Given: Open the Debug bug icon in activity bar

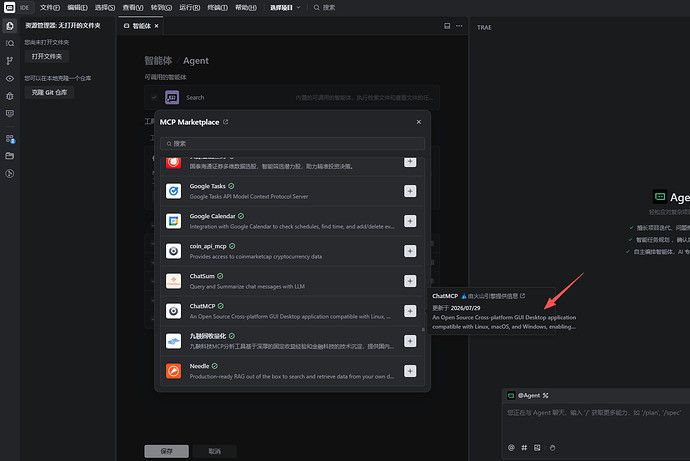Looking at the screenshot, I should coord(10,96).
